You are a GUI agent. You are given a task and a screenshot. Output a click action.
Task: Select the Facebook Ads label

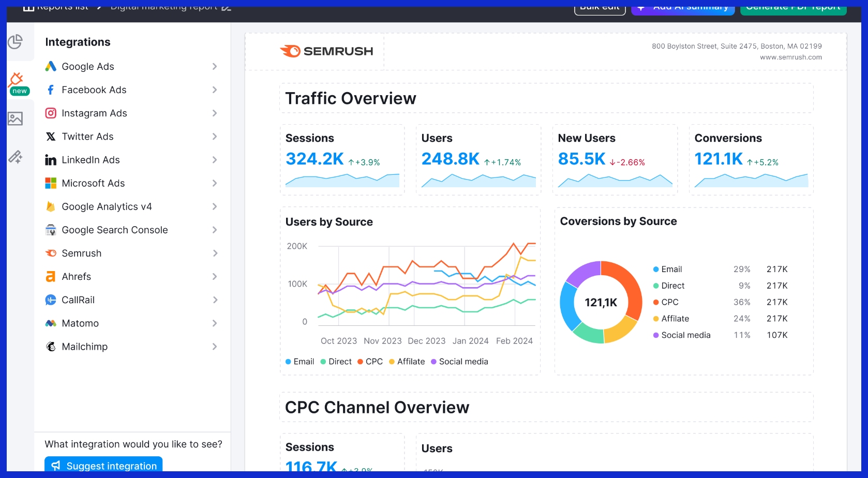[94, 90]
